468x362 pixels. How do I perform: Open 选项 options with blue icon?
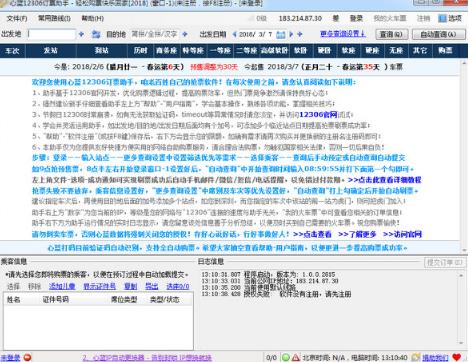[450, 18]
